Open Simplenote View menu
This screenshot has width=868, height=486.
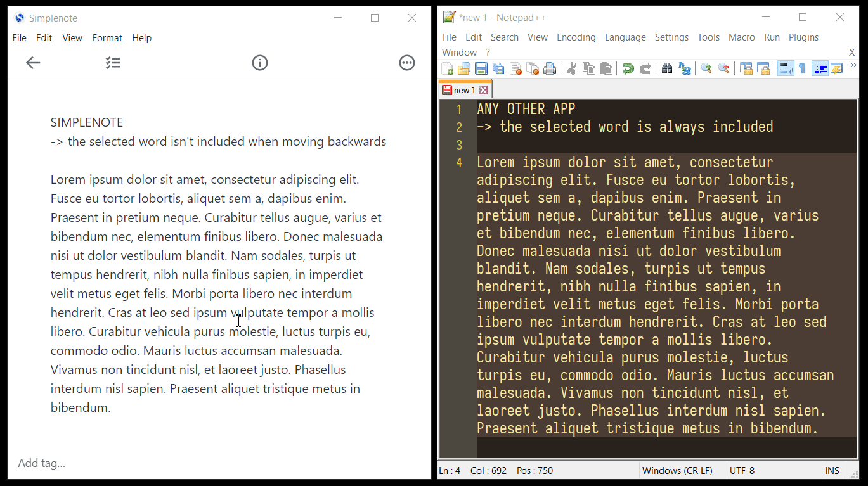[72, 38]
